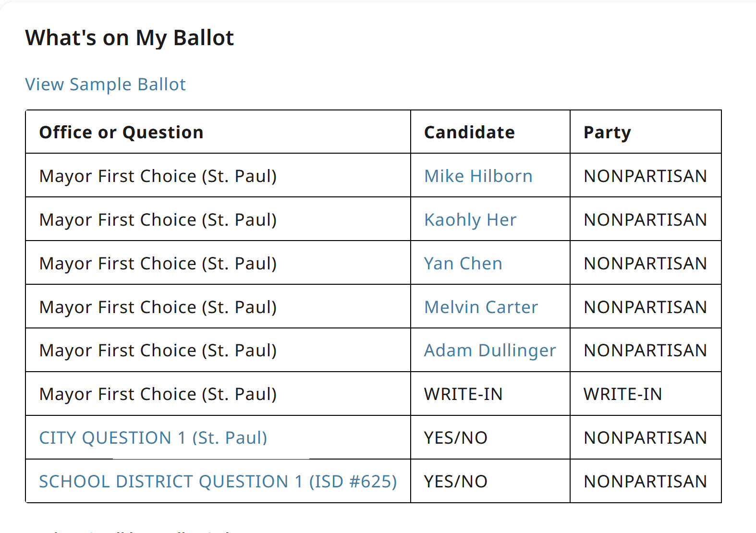Click the Adam Dullinger link
The height and width of the screenshot is (533, 756).
489,351
